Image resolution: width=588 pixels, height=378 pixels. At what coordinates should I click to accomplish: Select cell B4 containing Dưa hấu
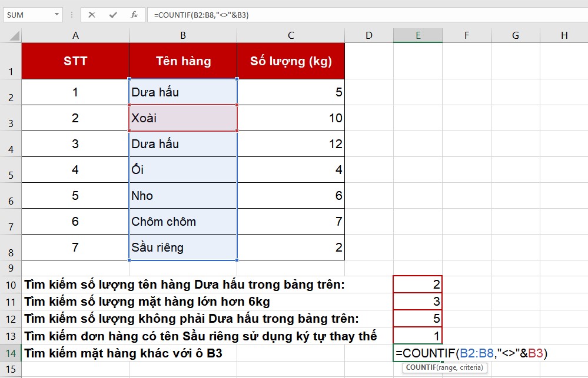coord(183,144)
